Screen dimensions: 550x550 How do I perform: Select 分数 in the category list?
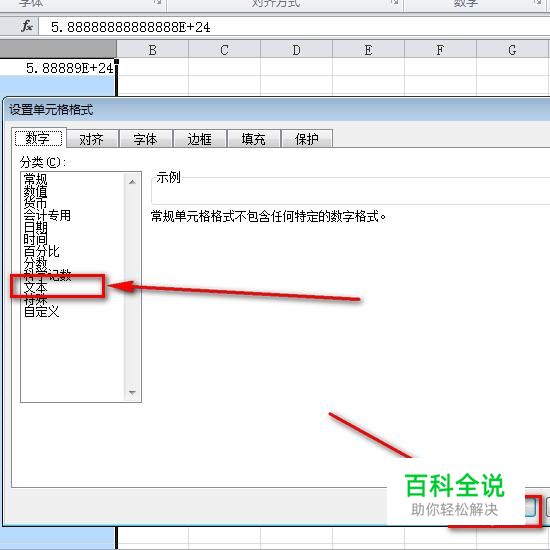(x=35, y=263)
